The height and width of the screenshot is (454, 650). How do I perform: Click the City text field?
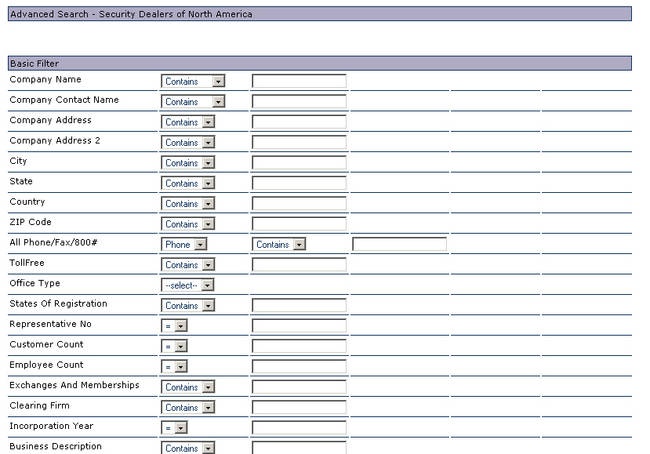pos(299,163)
